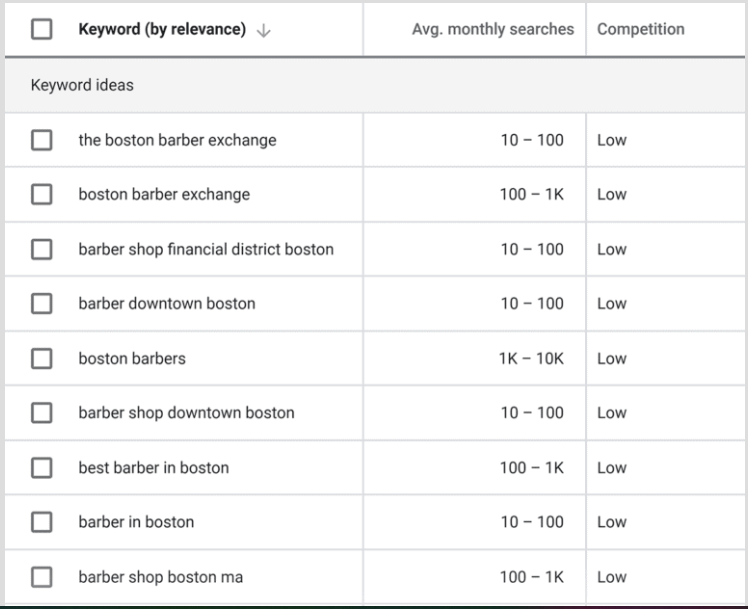Click the sort arrow beside Keyword header

264,30
